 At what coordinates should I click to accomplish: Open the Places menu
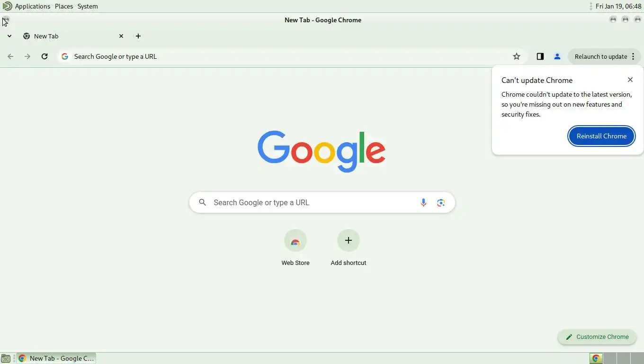pyautogui.click(x=64, y=6)
